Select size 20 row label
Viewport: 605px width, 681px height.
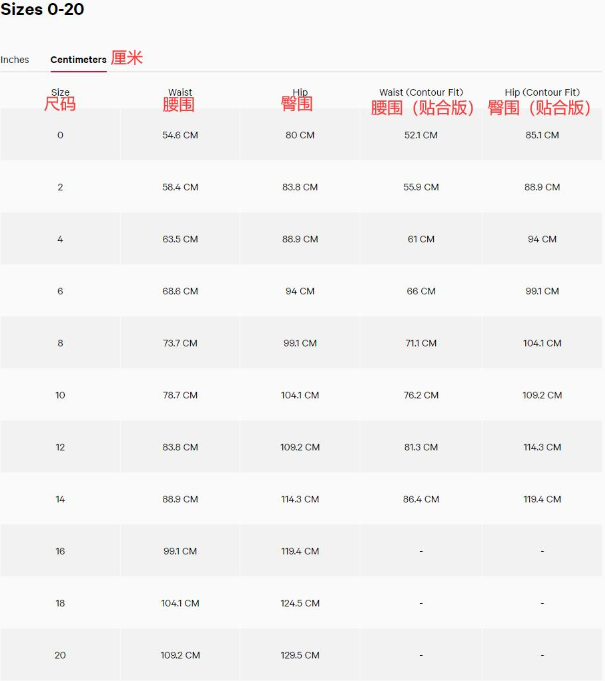point(60,655)
